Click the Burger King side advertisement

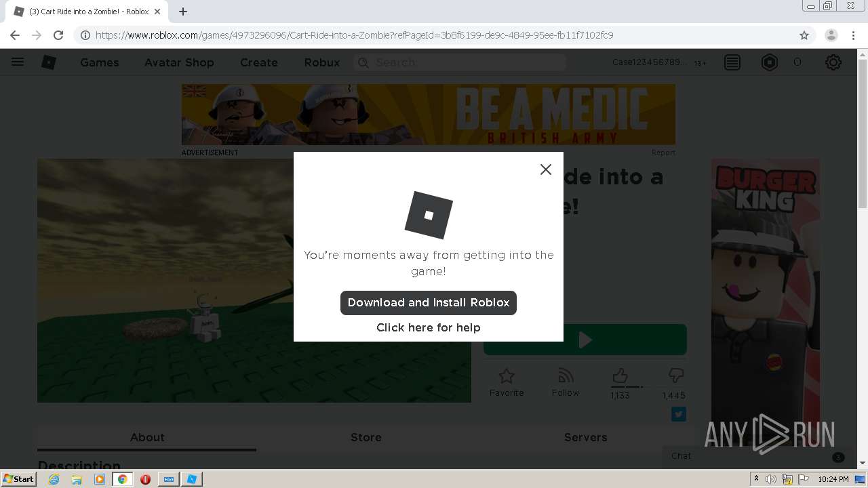[x=765, y=302]
